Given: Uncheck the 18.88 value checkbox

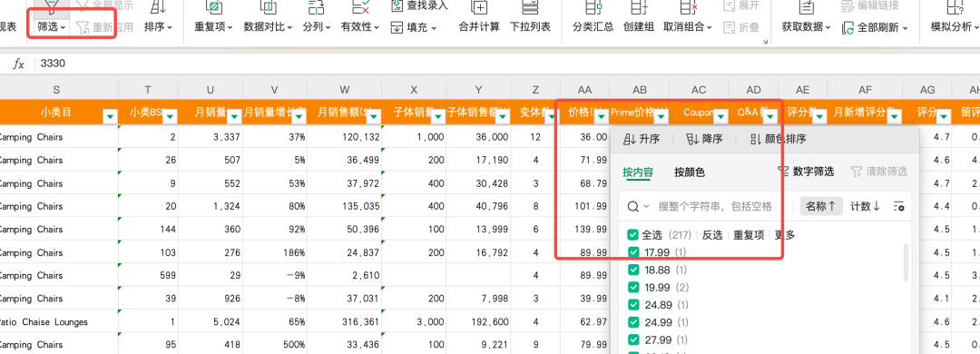Looking at the screenshot, I should pos(632,270).
